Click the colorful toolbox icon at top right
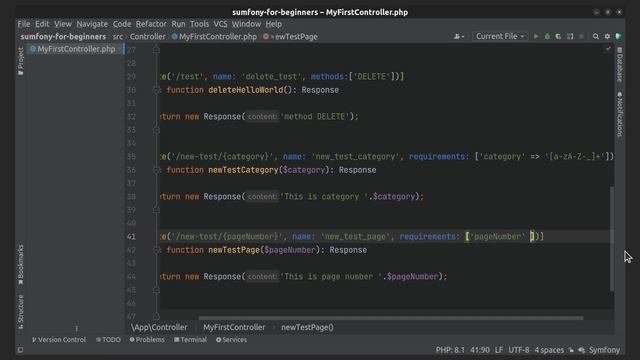The height and width of the screenshot is (360, 640). coord(619,36)
